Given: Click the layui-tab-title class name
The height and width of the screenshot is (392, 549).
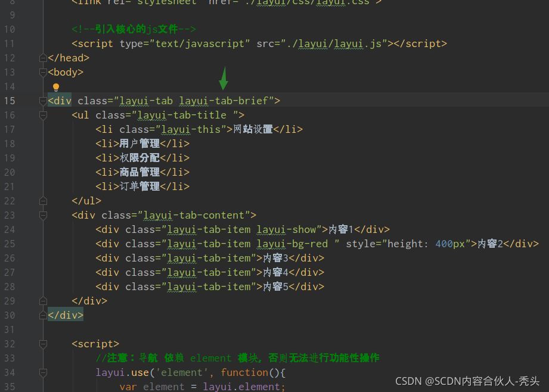Looking at the screenshot, I should pyautogui.click(x=182, y=115).
